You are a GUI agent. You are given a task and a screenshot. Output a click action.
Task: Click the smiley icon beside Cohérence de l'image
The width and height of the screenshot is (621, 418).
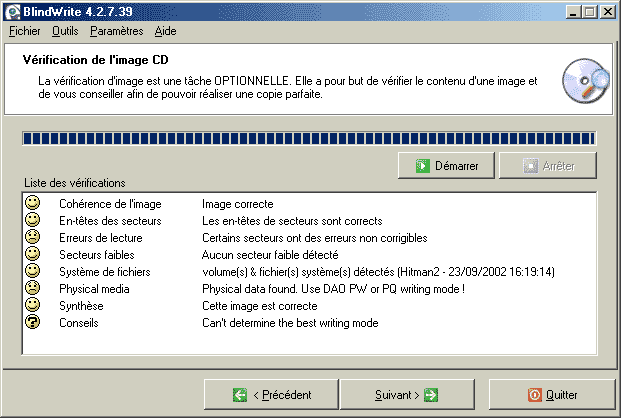(32, 203)
